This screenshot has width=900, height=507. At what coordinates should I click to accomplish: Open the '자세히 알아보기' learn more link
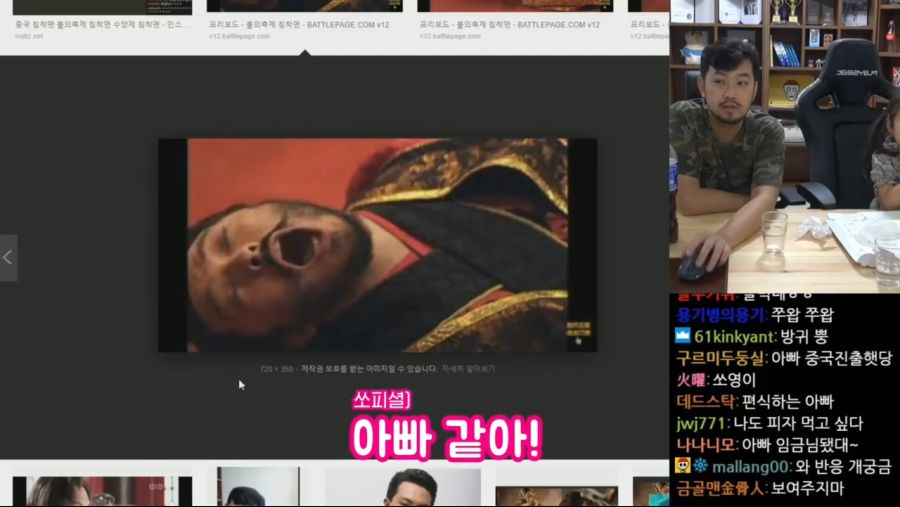pos(469,369)
